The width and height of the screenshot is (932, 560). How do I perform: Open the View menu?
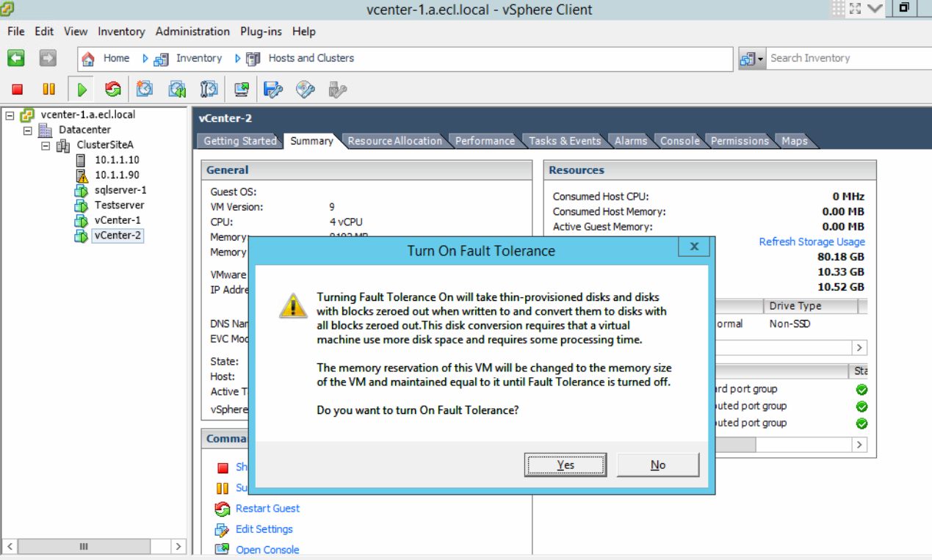pyautogui.click(x=76, y=32)
